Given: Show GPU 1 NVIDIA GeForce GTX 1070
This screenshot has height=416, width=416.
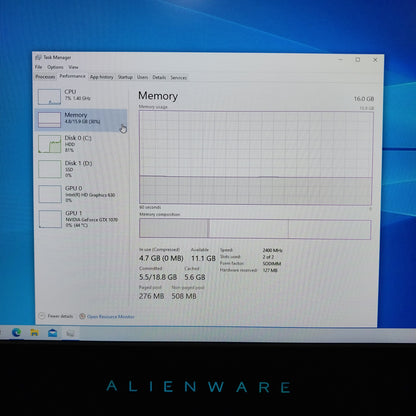Looking at the screenshot, I should coord(81,219).
